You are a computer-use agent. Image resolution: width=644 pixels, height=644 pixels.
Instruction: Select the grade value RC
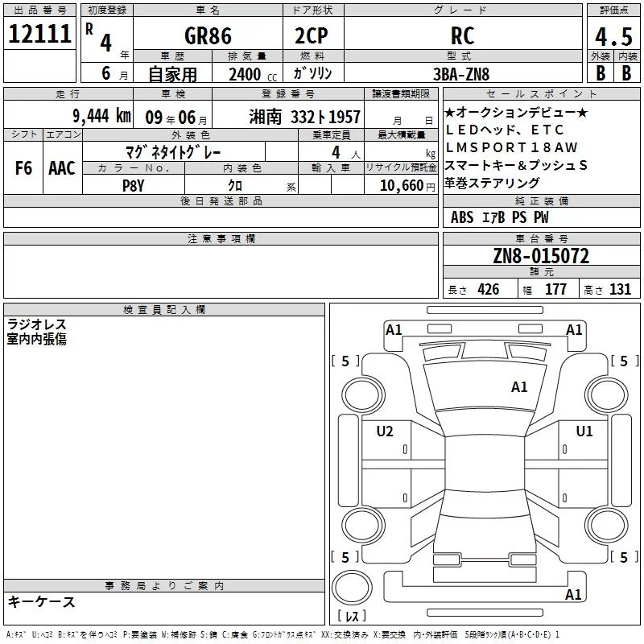point(462,35)
